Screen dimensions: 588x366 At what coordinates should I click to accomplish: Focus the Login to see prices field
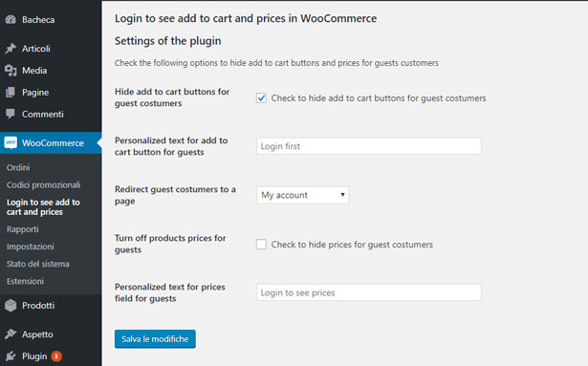pos(369,292)
